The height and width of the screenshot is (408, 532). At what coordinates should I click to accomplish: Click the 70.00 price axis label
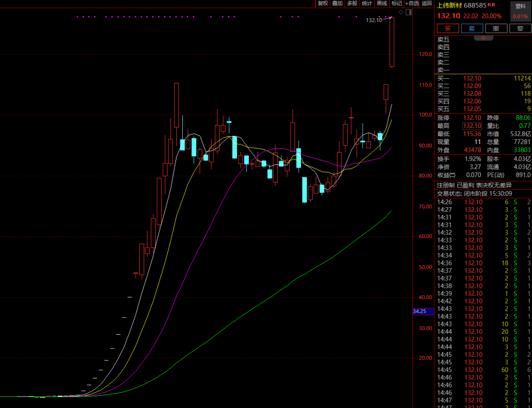click(426, 206)
